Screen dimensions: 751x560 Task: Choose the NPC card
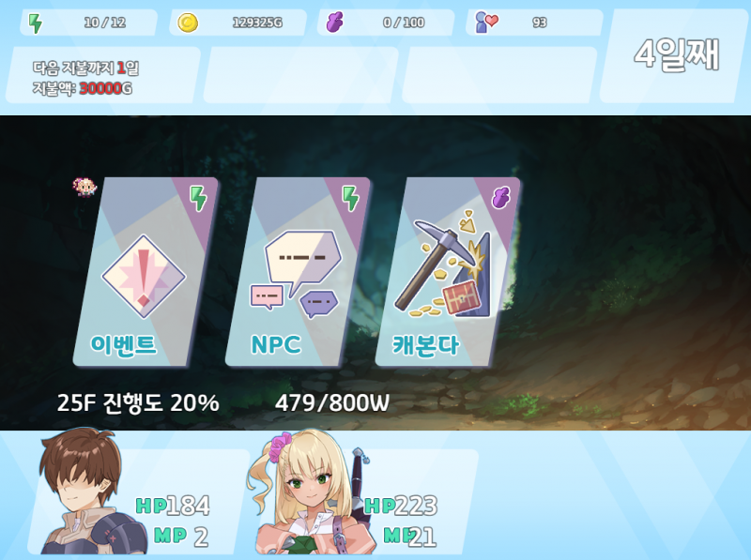click(x=298, y=272)
